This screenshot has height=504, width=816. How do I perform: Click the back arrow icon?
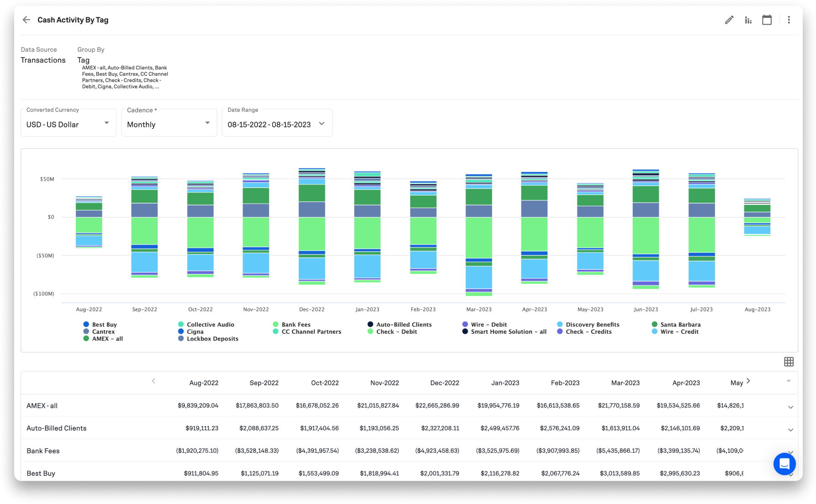(x=26, y=20)
